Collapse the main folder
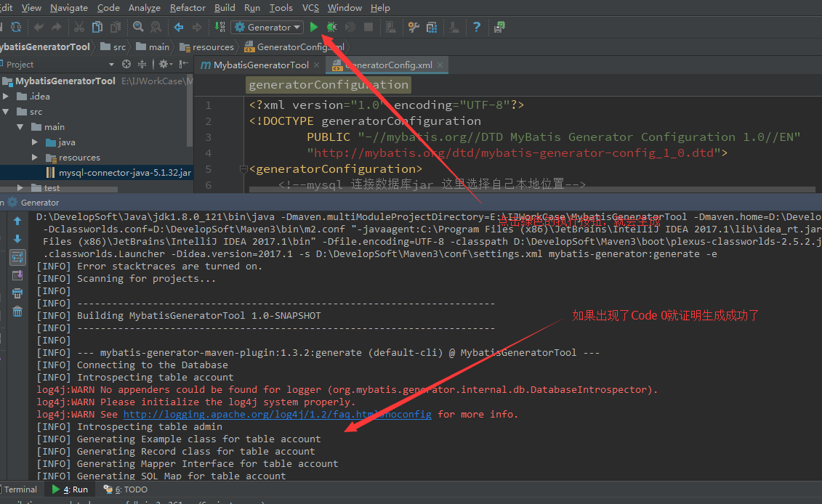Image resolution: width=822 pixels, height=504 pixels. pos(20,127)
